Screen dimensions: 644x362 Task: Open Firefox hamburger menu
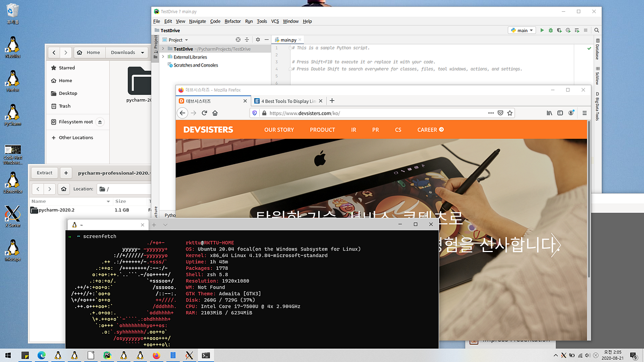coord(584,113)
